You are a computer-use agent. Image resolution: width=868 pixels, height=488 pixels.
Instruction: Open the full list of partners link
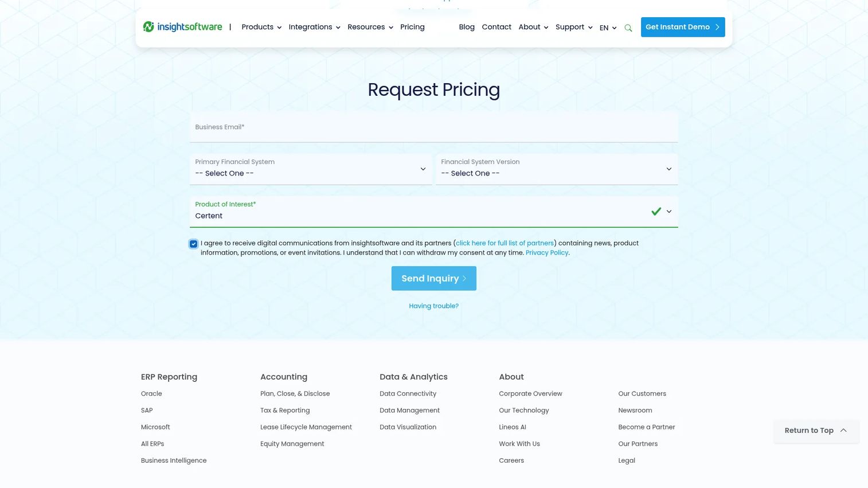505,243
